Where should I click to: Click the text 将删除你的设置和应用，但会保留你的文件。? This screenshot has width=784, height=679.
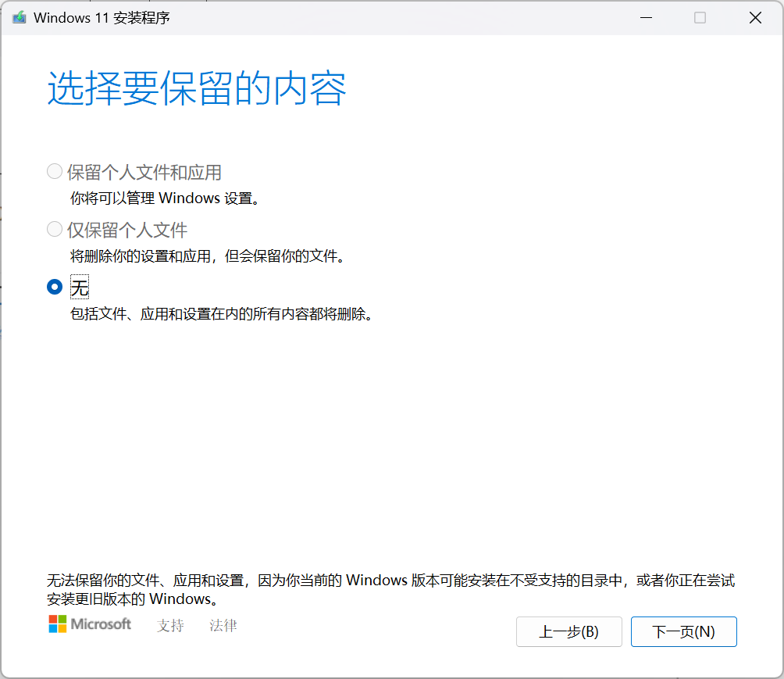pos(208,256)
